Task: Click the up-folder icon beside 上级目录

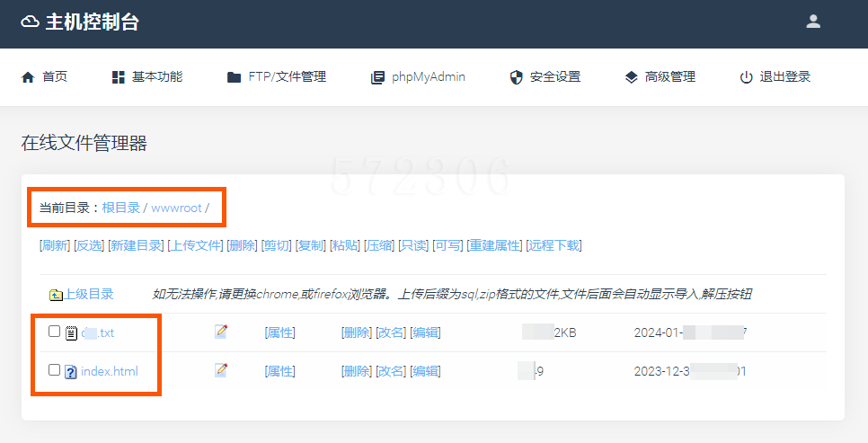Action: coord(56,295)
